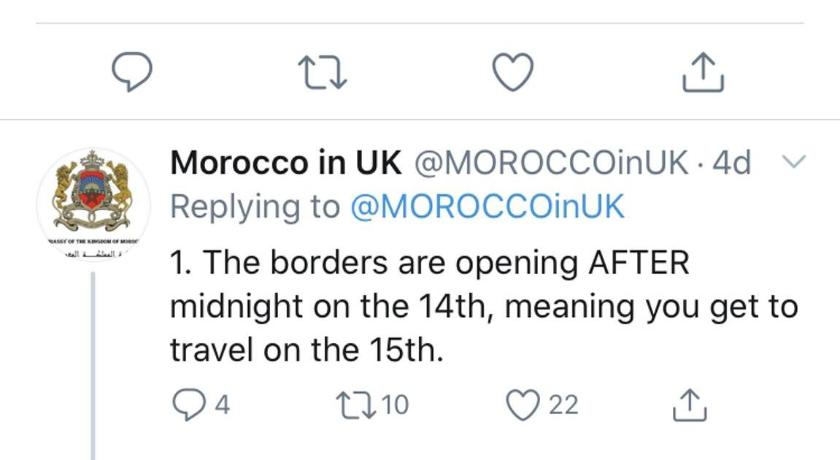This screenshot has height=460, width=840.
Task: Like the upper tweet with its heart
Action: tap(514, 70)
